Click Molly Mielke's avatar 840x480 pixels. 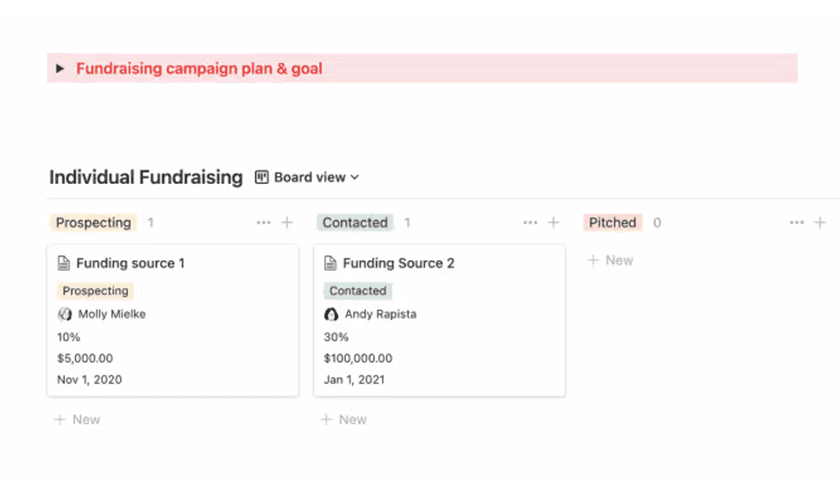click(65, 314)
